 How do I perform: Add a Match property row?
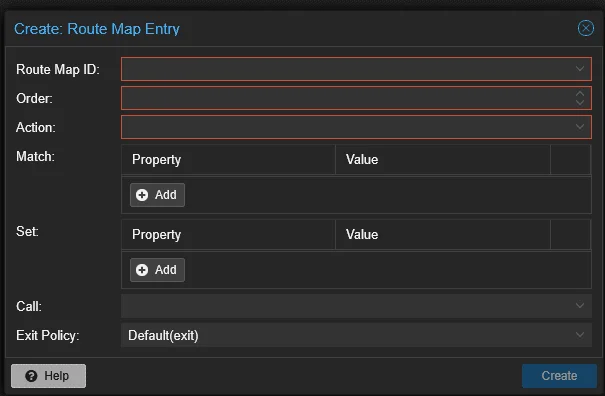pos(157,195)
